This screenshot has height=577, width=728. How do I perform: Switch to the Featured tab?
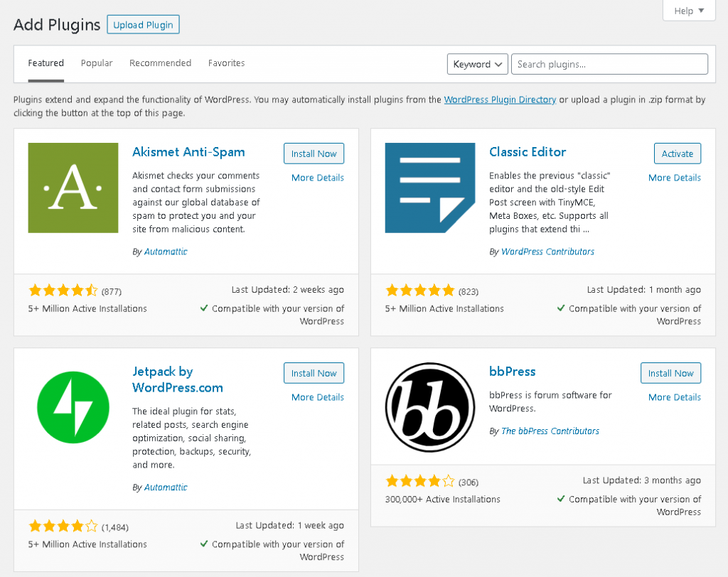point(45,63)
